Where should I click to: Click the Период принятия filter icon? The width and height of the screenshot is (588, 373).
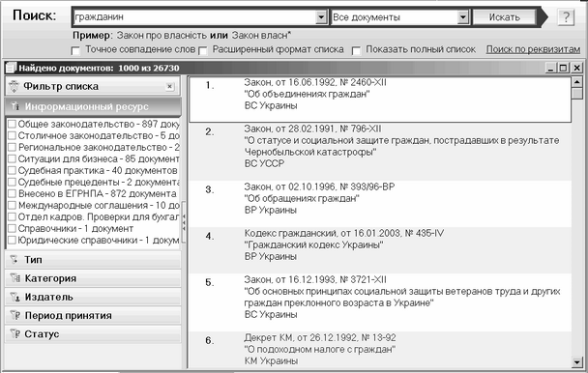tap(15, 315)
